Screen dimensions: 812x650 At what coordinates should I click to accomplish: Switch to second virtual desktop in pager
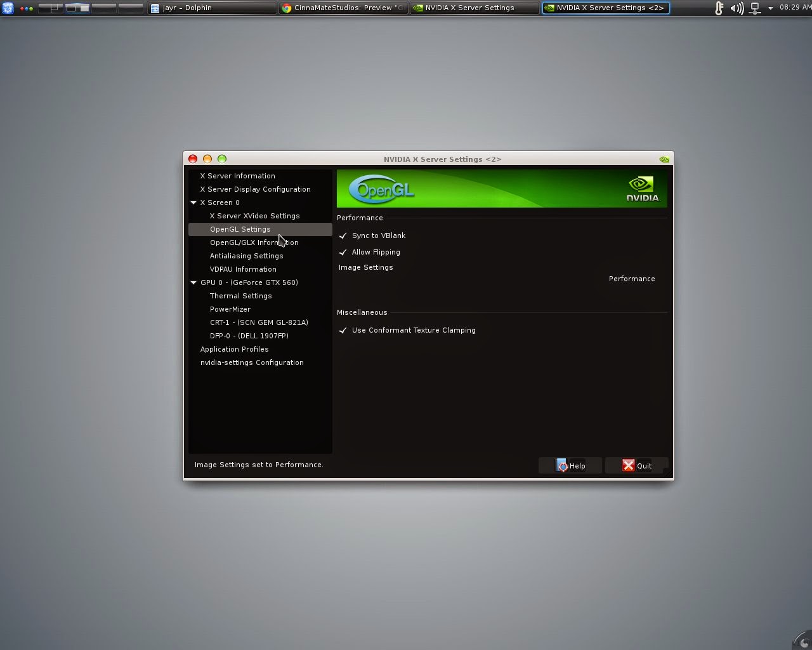click(77, 8)
